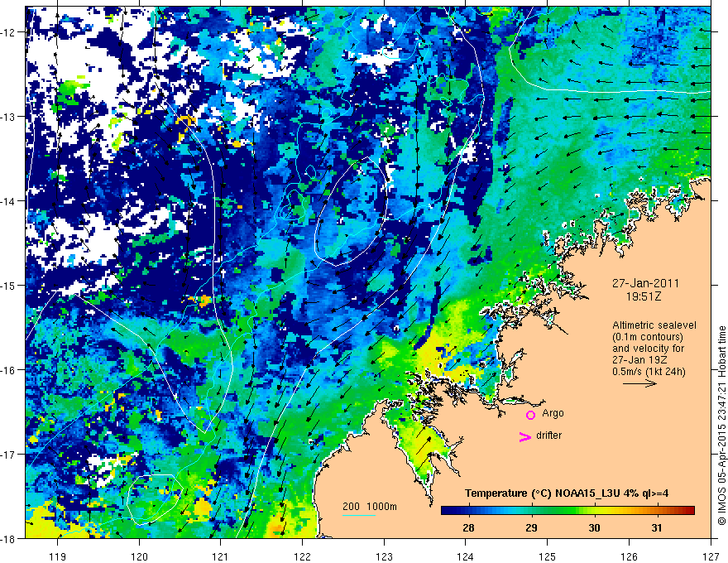This screenshot has height=563, width=728.
Task: Click the 'Temperature (°C) NOAA15_L3U 4% ql>=4' title
Action: point(567,493)
